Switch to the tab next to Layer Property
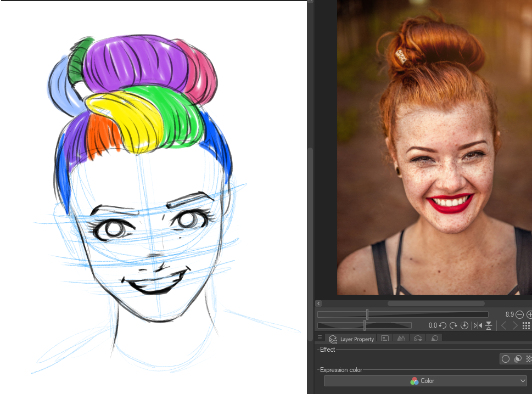 pyautogui.click(x=385, y=339)
